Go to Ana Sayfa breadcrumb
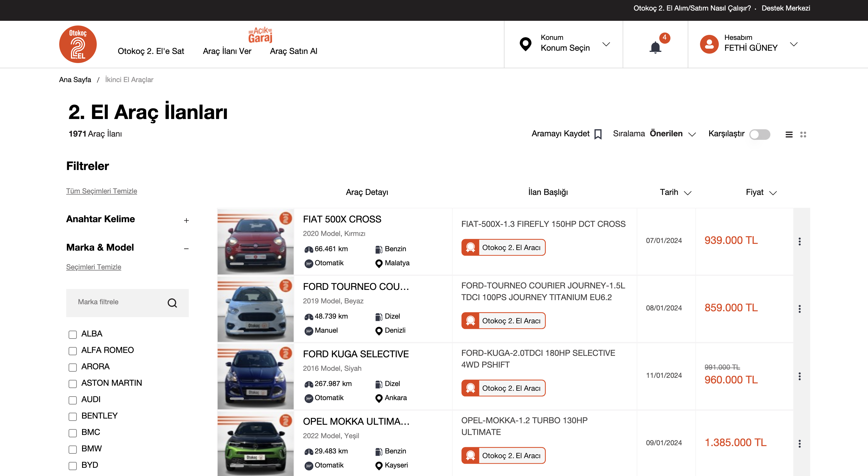Image resolution: width=868 pixels, height=476 pixels. tap(75, 79)
